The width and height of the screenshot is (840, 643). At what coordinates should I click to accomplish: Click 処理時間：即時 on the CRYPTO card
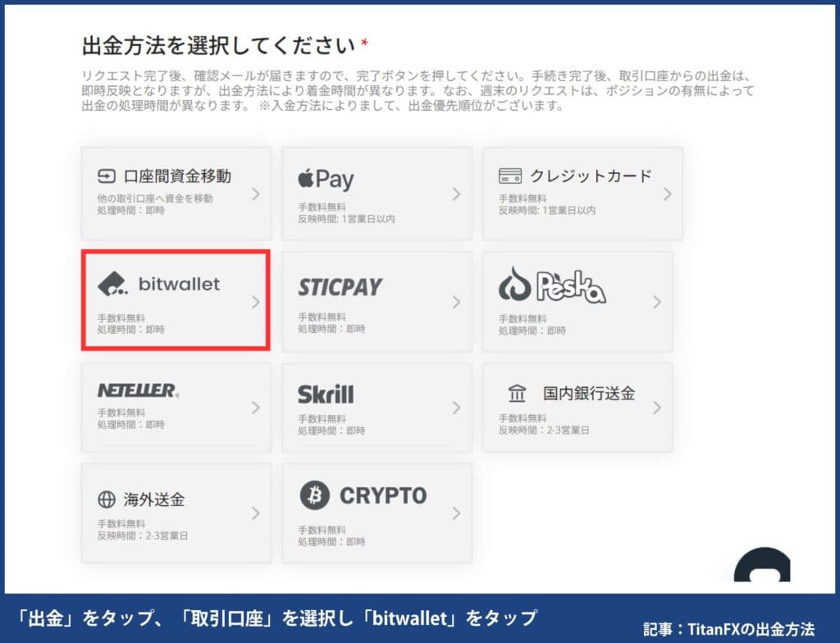pos(331,542)
